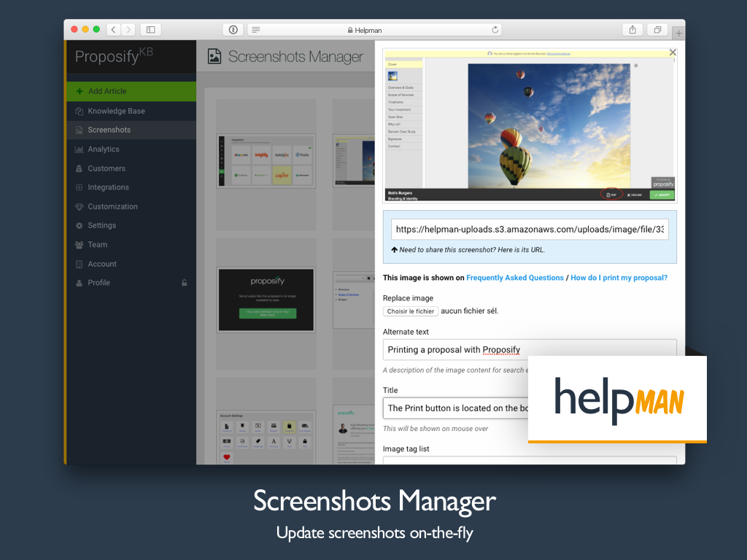Open Settings in the sidebar
Viewport: 747px width, 560px height.
[x=131, y=225]
